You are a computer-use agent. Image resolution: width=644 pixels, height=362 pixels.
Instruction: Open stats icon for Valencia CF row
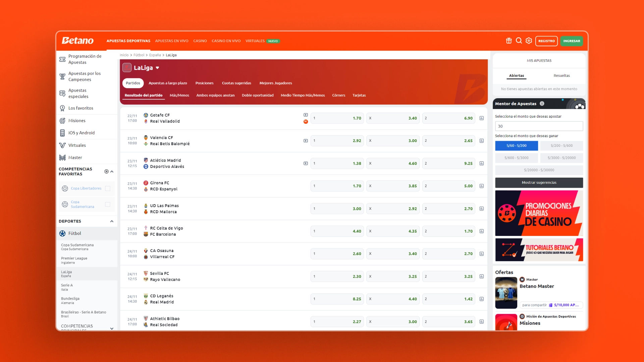[482, 141]
